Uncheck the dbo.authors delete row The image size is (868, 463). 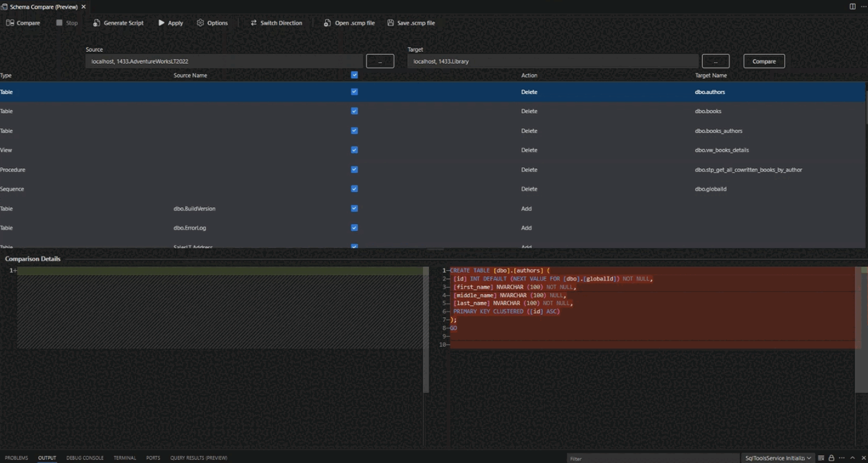pos(354,92)
